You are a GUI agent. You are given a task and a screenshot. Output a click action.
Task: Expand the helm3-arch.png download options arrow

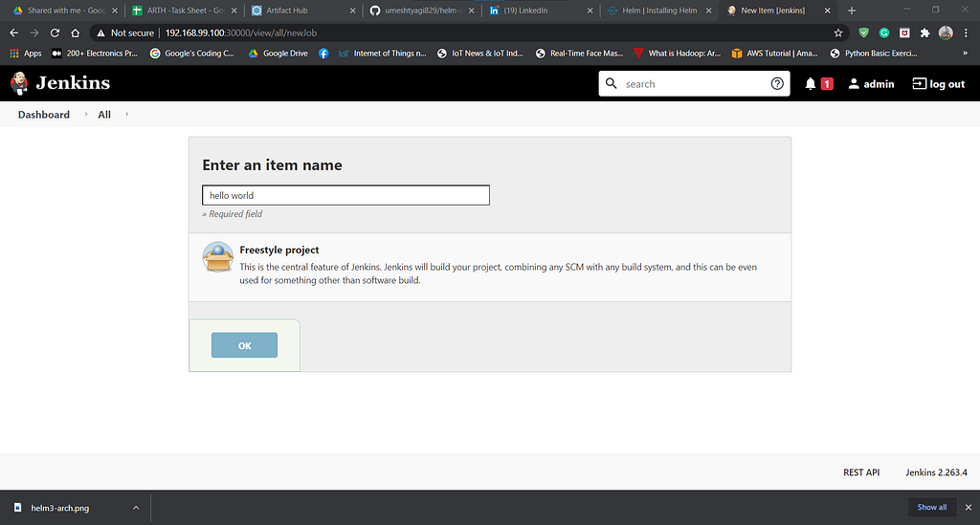(x=136, y=508)
